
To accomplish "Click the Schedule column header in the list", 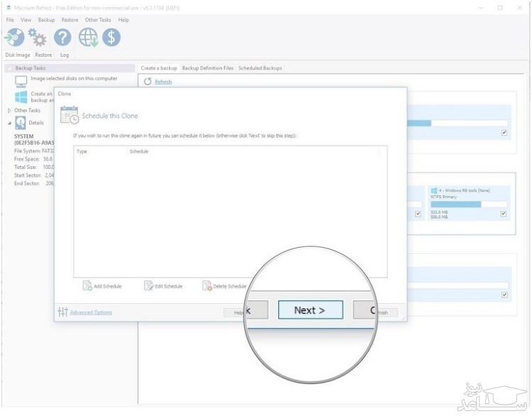I will click(x=139, y=152).
